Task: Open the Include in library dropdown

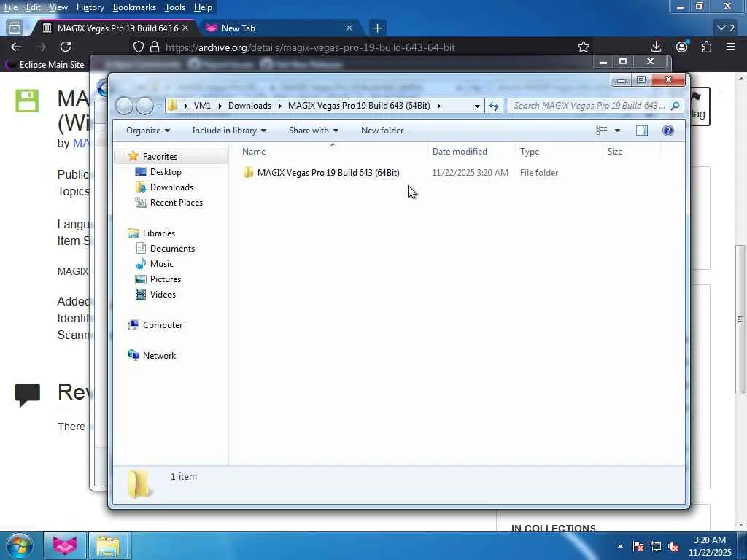Action: 229,131
